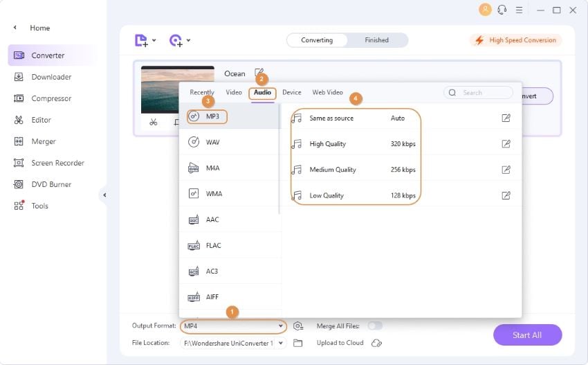The width and height of the screenshot is (588, 365).
Task: Open output format settings gear icon
Action: point(298,326)
